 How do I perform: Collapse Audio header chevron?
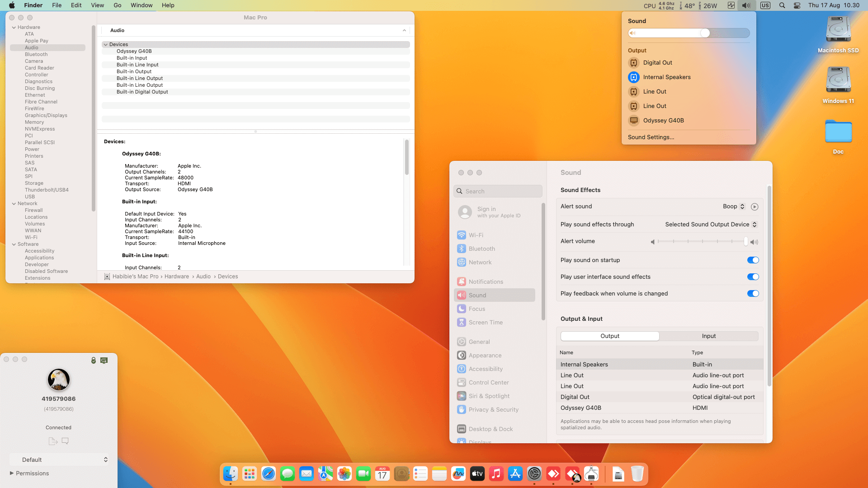click(x=404, y=31)
